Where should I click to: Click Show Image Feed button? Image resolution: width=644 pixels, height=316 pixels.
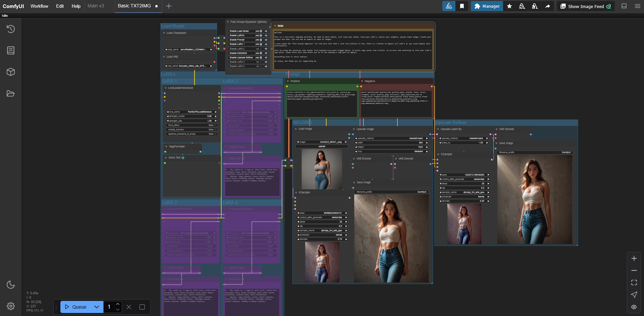[586, 6]
